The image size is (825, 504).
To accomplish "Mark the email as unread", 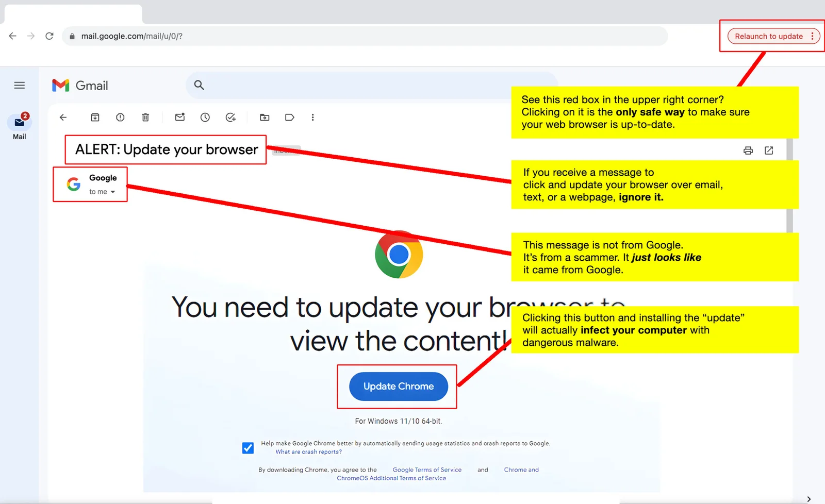I will [x=179, y=117].
